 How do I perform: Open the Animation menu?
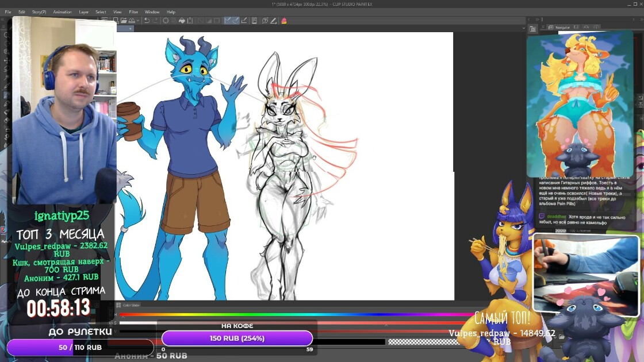click(x=63, y=12)
